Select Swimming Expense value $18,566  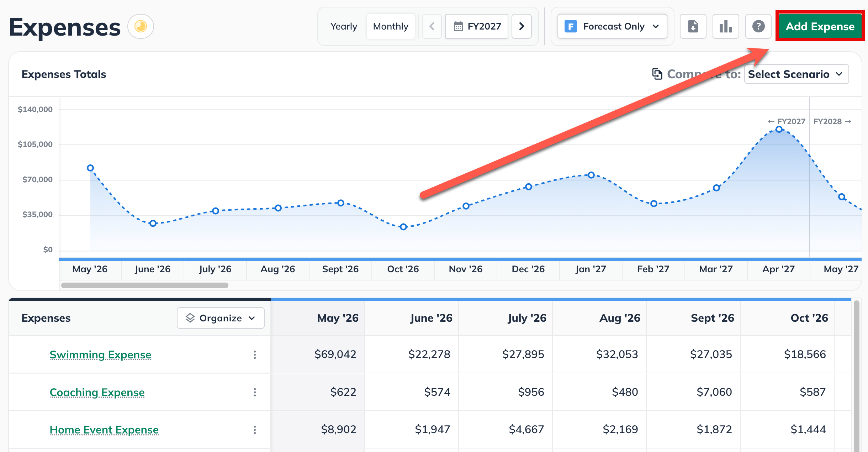pyautogui.click(x=805, y=354)
